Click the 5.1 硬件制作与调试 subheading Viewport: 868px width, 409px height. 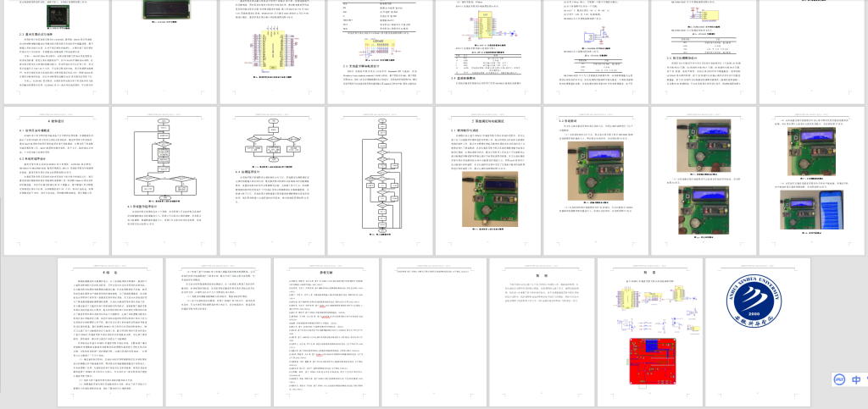[x=466, y=130]
